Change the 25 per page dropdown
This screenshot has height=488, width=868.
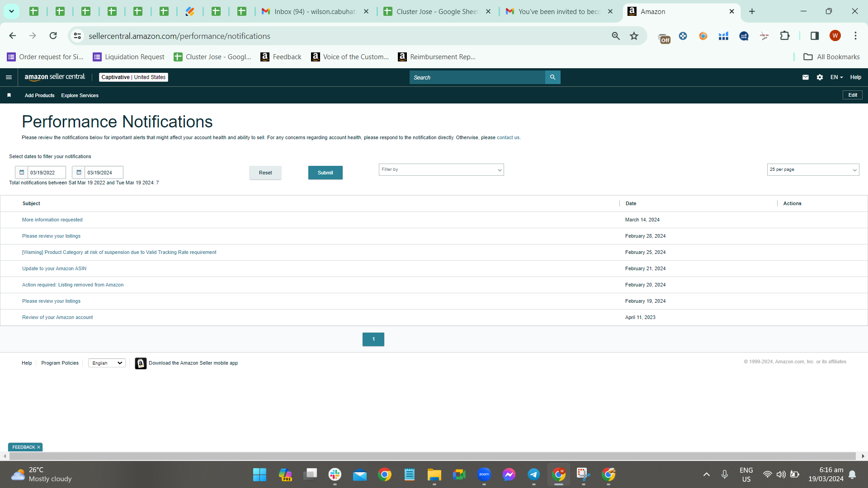813,170
